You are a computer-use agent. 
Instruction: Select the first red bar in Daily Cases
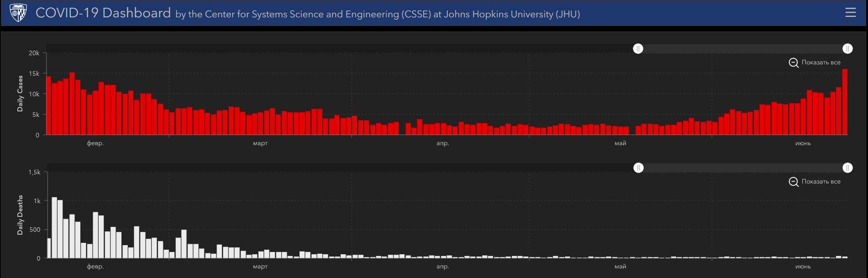48,106
